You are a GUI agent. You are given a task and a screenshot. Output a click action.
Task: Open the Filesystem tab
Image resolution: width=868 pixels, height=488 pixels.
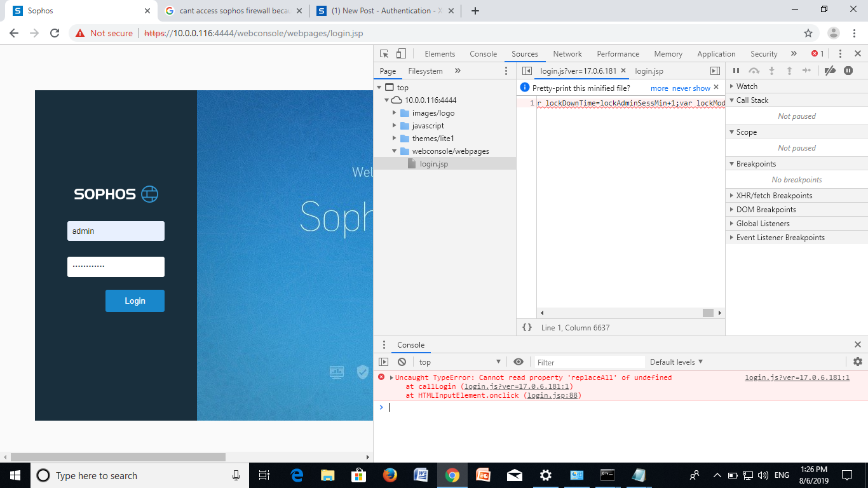(x=425, y=71)
